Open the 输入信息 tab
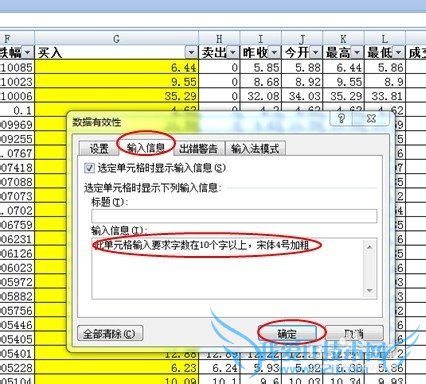This screenshot has height=384, width=426. [x=146, y=148]
